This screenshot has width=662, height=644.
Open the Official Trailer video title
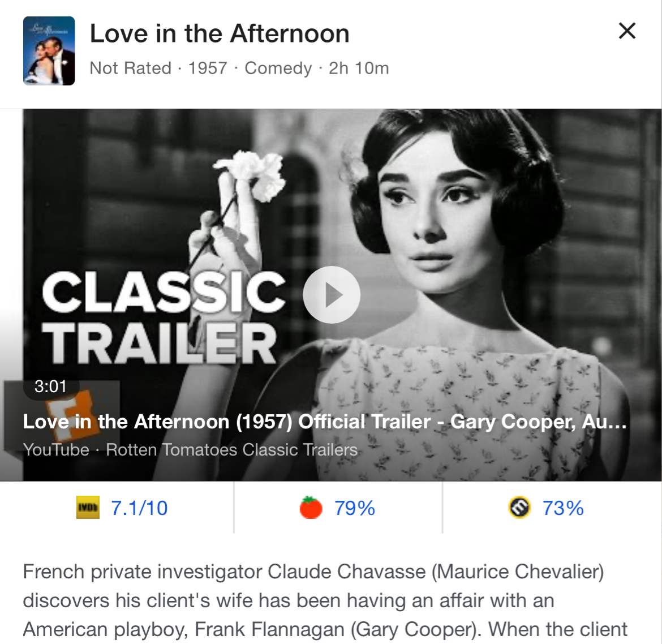point(325,422)
